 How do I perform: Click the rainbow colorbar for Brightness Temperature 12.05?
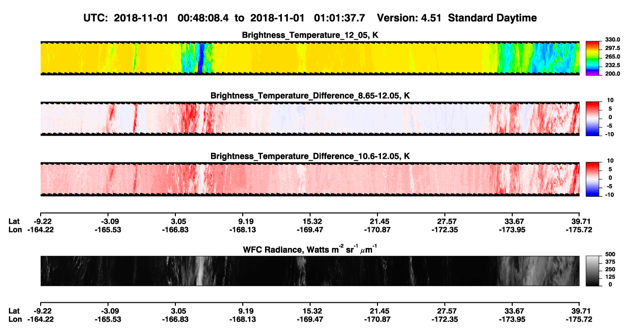(x=592, y=58)
